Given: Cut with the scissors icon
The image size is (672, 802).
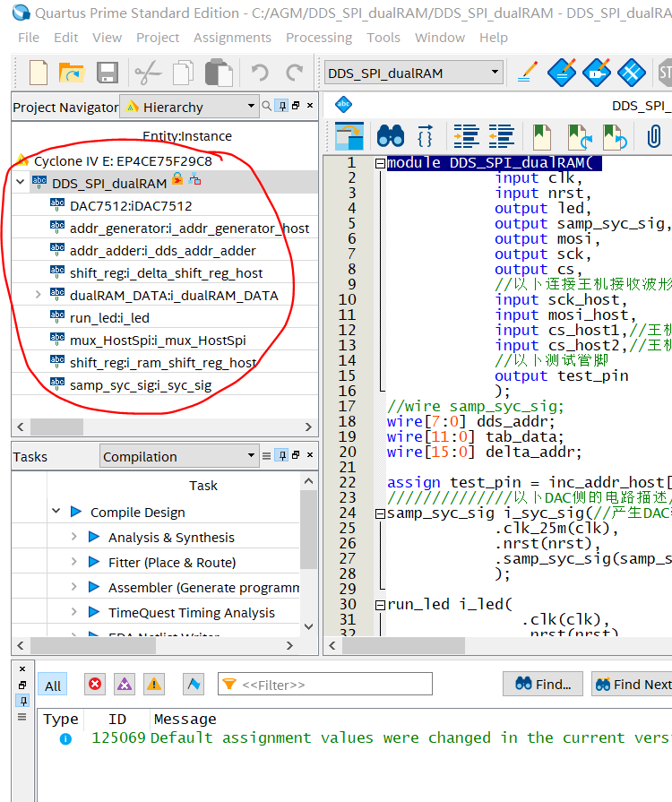Looking at the screenshot, I should click(149, 73).
